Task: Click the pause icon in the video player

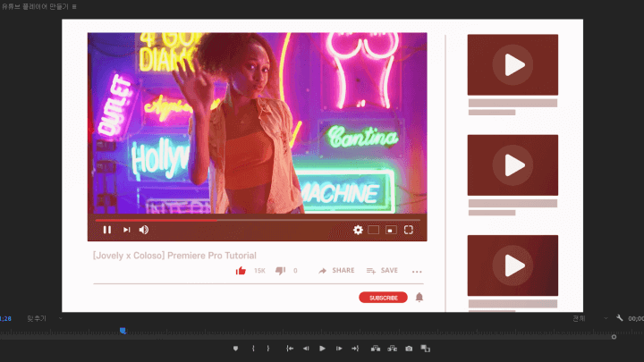Action: tap(107, 230)
